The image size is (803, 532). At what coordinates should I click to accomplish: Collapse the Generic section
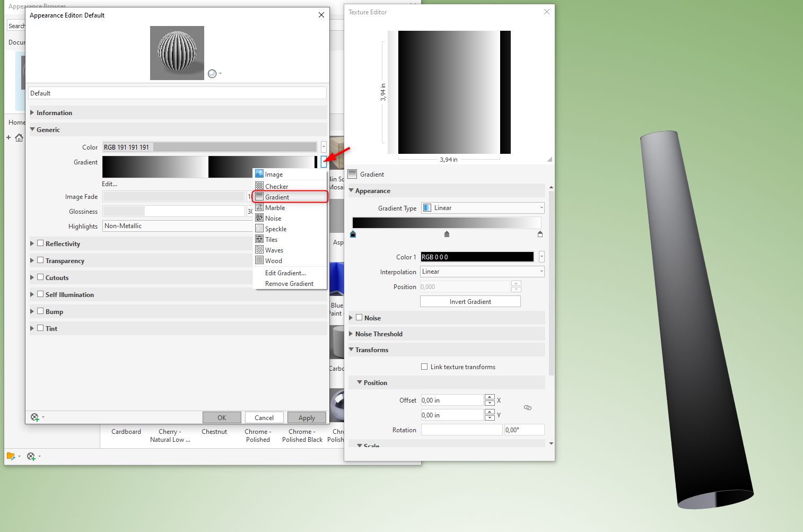pyautogui.click(x=32, y=129)
